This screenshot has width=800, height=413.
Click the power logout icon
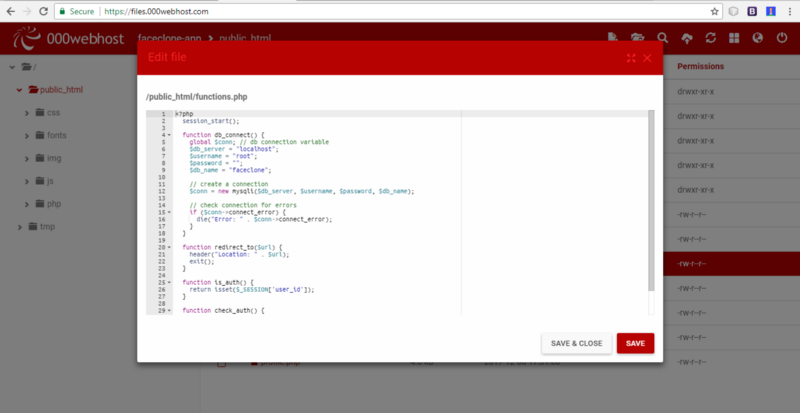pyautogui.click(x=782, y=38)
